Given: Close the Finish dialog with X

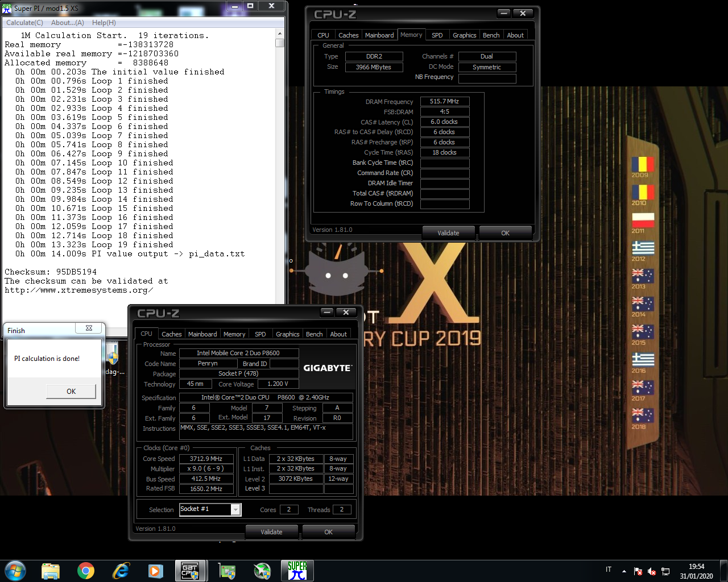Looking at the screenshot, I should pos(89,328).
